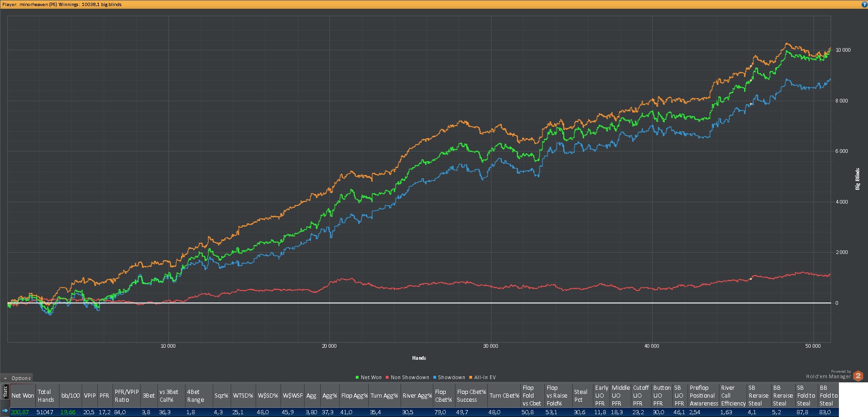Select the SB UO PFR value 46,1
Image resolution: width=868 pixels, height=417 pixels.
click(679, 412)
